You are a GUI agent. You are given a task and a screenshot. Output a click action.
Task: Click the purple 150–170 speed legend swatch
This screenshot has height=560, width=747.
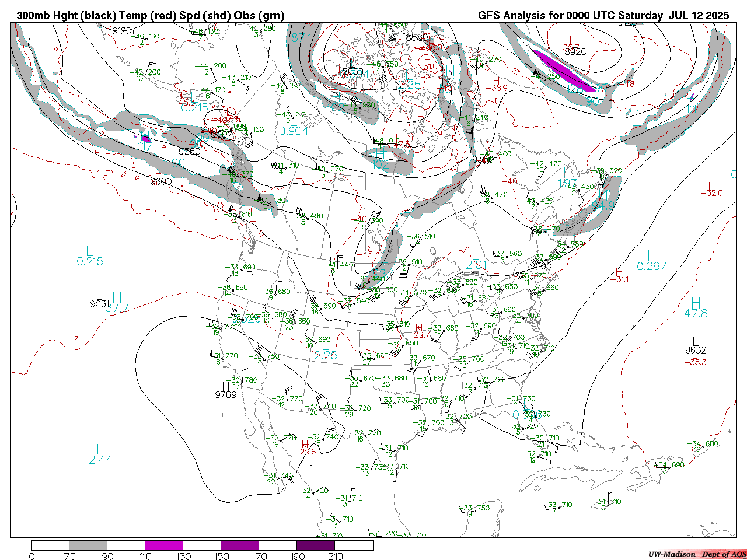point(240,545)
